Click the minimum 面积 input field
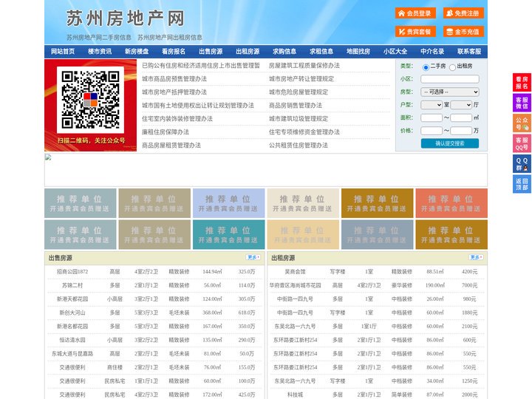 (432, 117)
